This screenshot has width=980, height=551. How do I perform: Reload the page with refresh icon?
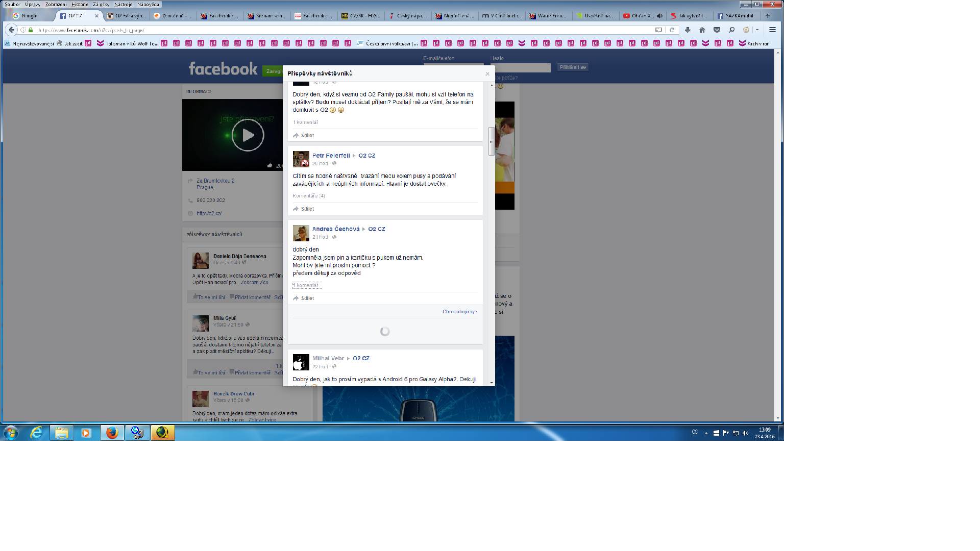[672, 30]
